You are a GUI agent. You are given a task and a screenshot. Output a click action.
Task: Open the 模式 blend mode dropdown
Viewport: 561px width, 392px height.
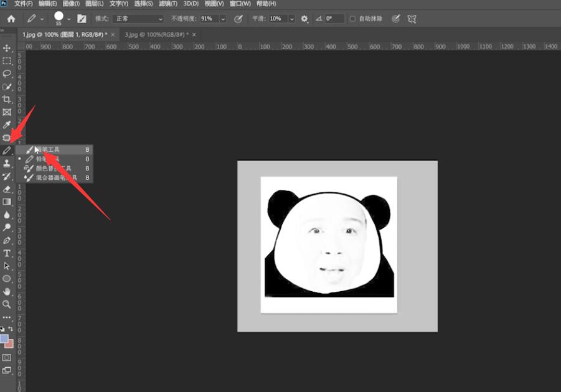click(x=138, y=19)
